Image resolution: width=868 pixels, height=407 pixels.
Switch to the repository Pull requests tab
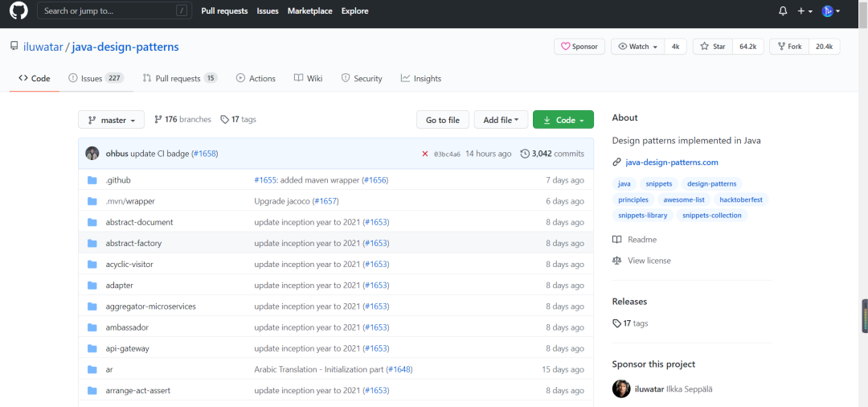point(180,79)
